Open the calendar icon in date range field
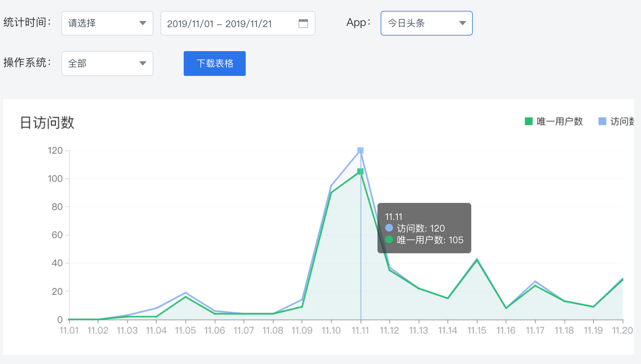Screen dimensions: 641x364 tap(303, 23)
